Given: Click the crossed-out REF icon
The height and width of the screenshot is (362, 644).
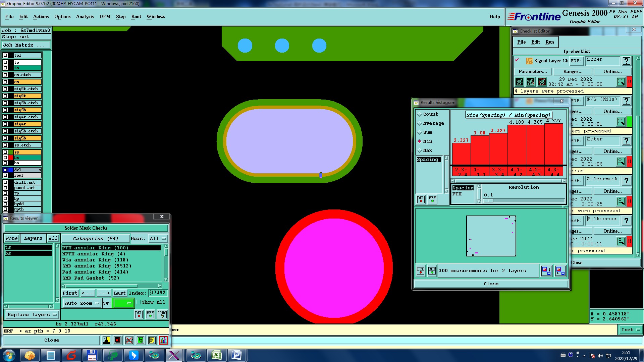Looking at the screenshot, I should (129, 340).
